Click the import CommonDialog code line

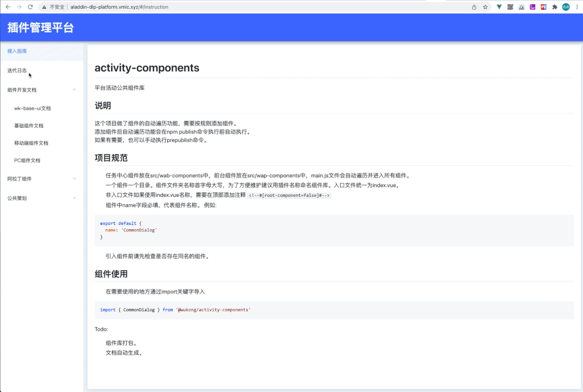pos(175,310)
